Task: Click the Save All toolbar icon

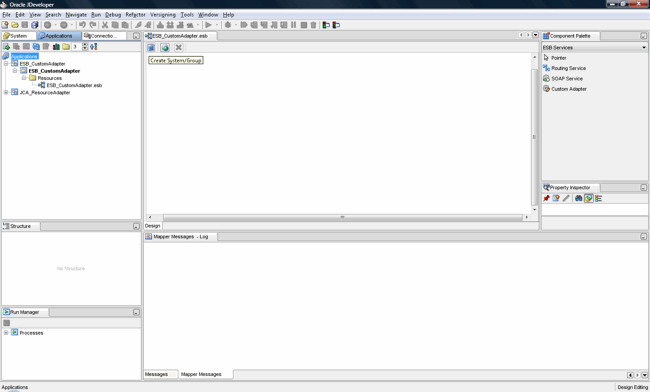Action: pos(35,25)
